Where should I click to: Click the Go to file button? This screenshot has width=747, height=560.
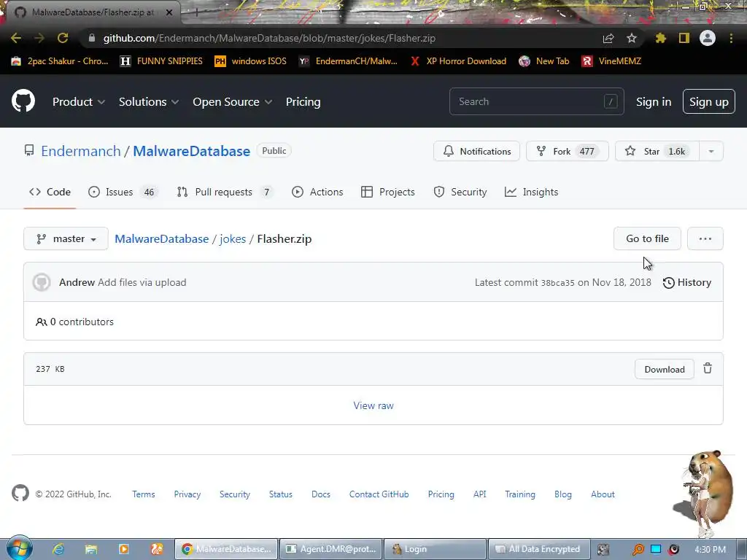point(647,238)
